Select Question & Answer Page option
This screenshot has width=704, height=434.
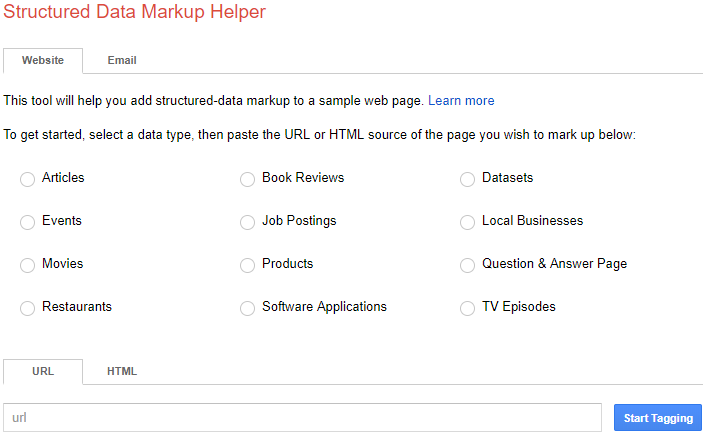pyautogui.click(x=467, y=265)
